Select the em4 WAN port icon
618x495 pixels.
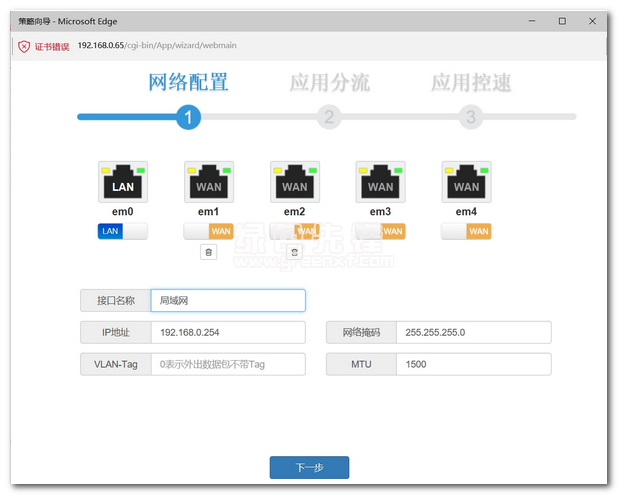[467, 182]
